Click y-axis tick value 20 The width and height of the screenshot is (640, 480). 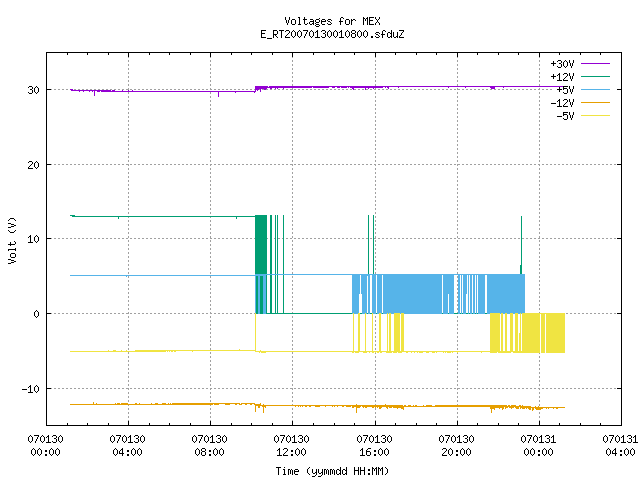click(x=33, y=165)
